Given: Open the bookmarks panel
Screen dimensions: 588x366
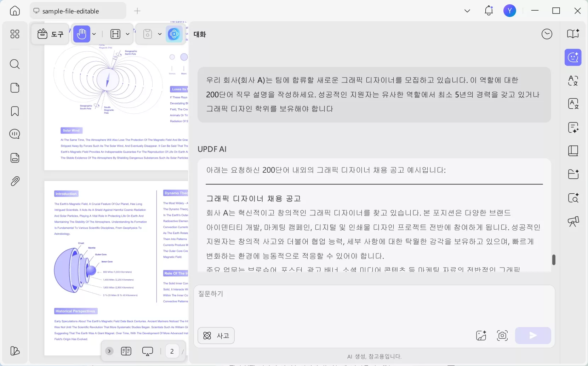Looking at the screenshot, I should tap(15, 111).
